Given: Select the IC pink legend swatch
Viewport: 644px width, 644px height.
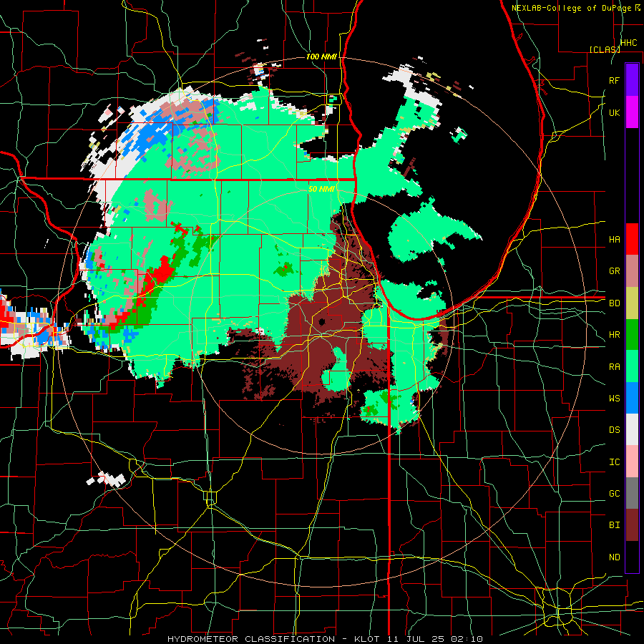Looking at the screenshot, I should click(632, 462).
